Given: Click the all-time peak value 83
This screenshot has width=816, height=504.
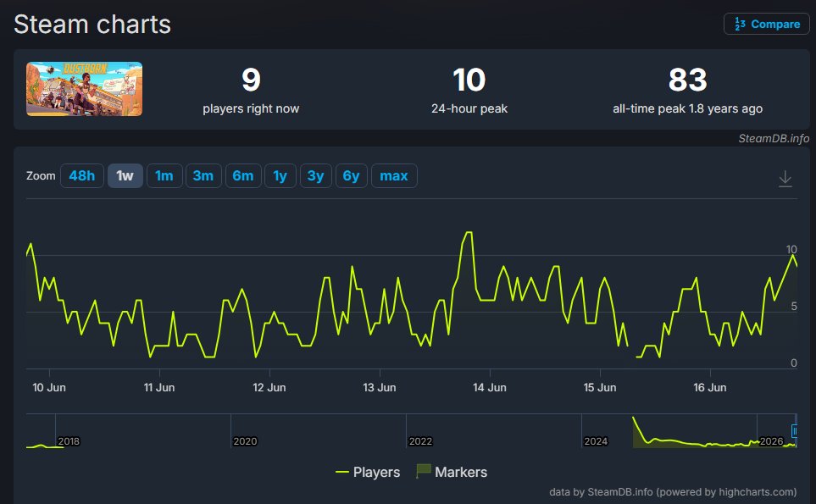Looking at the screenshot, I should [687, 80].
